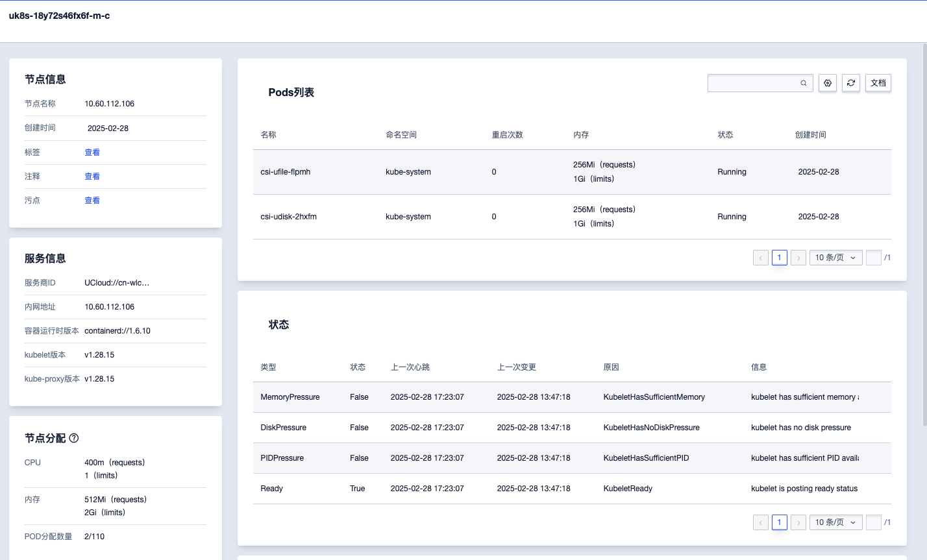
Task: Go to next page of the Pods列表
Action: click(x=798, y=258)
